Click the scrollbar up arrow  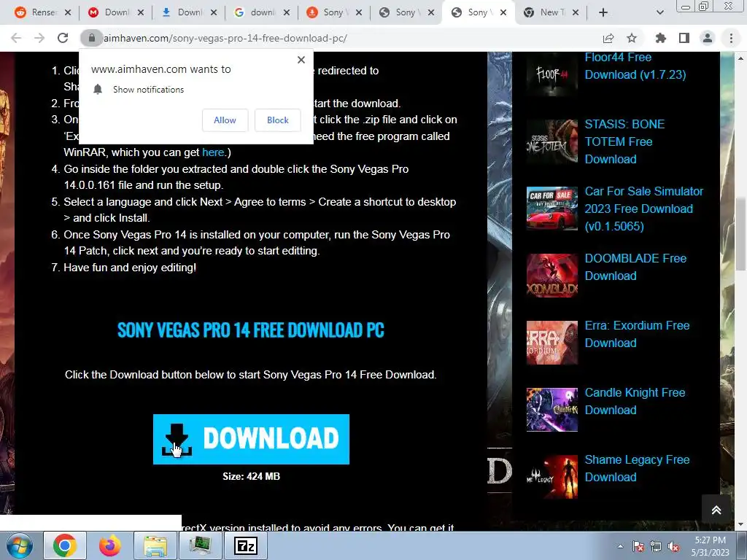pyautogui.click(x=740, y=58)
